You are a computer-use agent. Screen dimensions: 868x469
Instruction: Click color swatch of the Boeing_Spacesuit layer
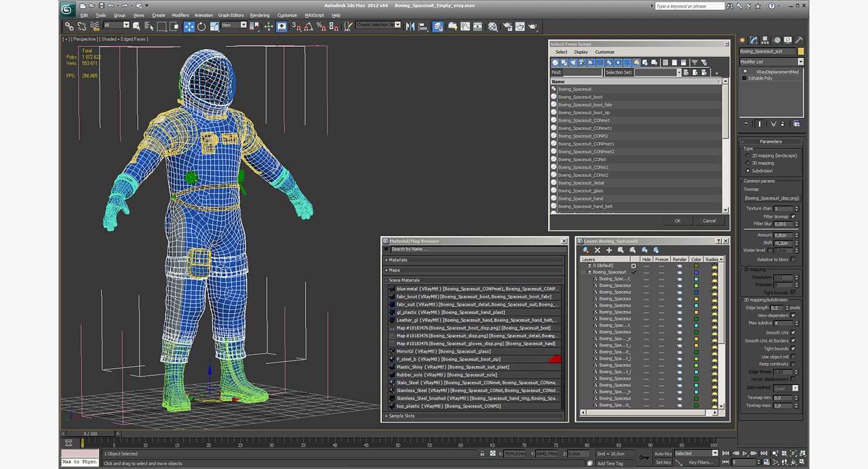696,272
